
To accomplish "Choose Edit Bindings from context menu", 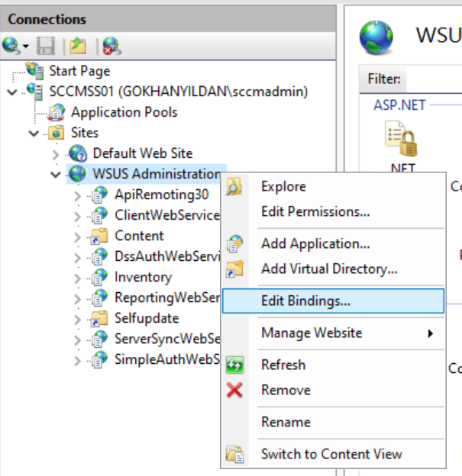I will (333, 301).
